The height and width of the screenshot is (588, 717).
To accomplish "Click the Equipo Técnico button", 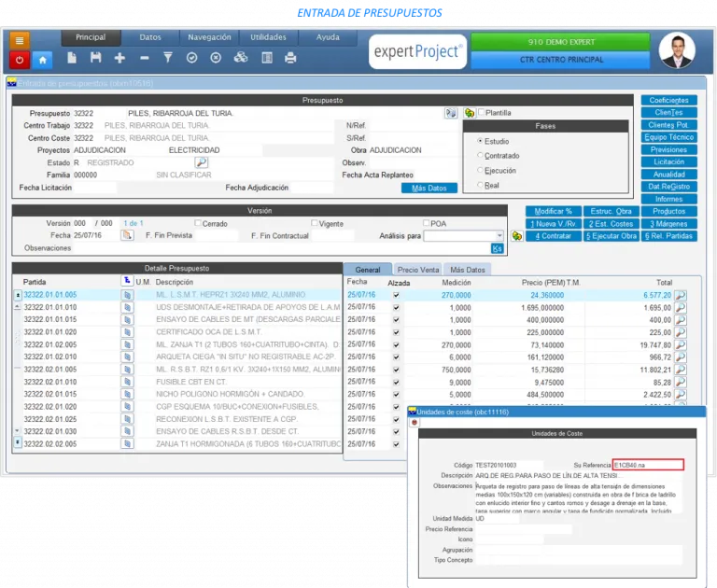I will point(669,137).
